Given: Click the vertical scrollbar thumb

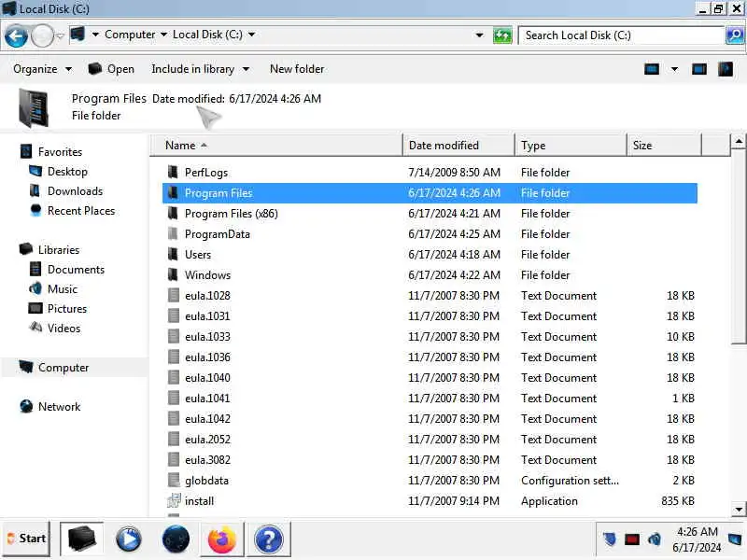Looking at the screenshot, I should [x=739, y=245].
